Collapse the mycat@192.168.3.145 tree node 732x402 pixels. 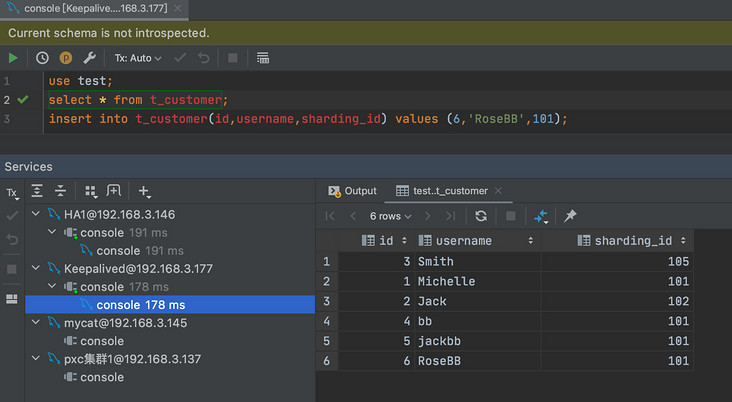(x=37, y=323)
